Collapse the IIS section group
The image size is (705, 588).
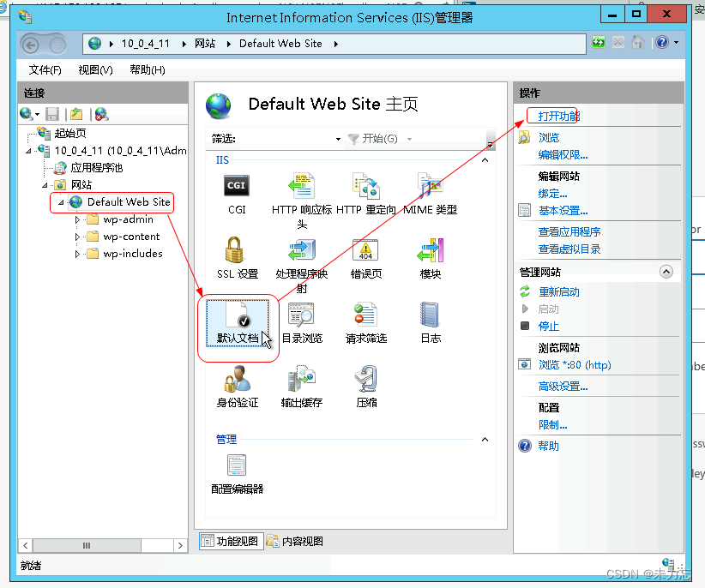[x=485, y=160]
